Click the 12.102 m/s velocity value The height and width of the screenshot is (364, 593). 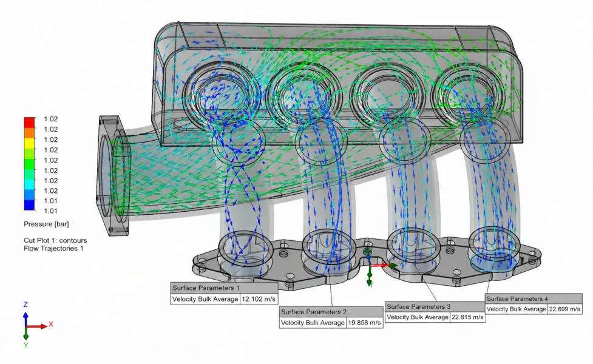click(x=259, y=299)
